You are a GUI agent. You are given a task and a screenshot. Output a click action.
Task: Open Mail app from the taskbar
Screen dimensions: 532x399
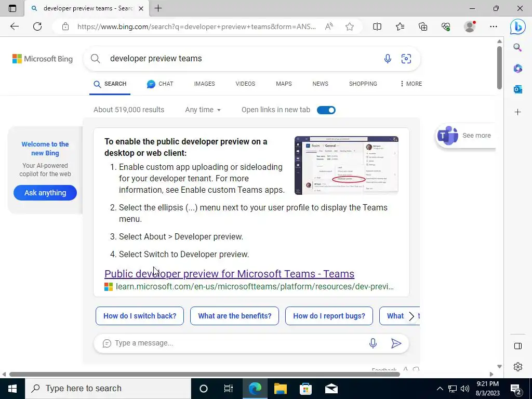331,389
